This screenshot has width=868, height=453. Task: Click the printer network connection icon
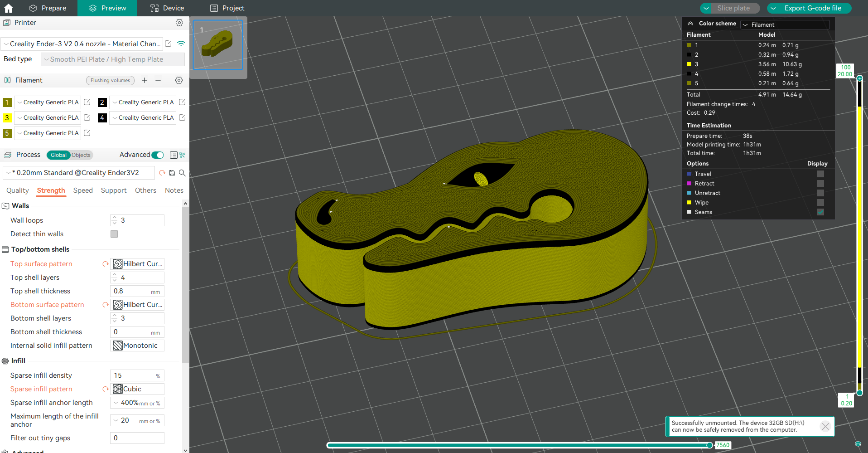tap(181, 44)
